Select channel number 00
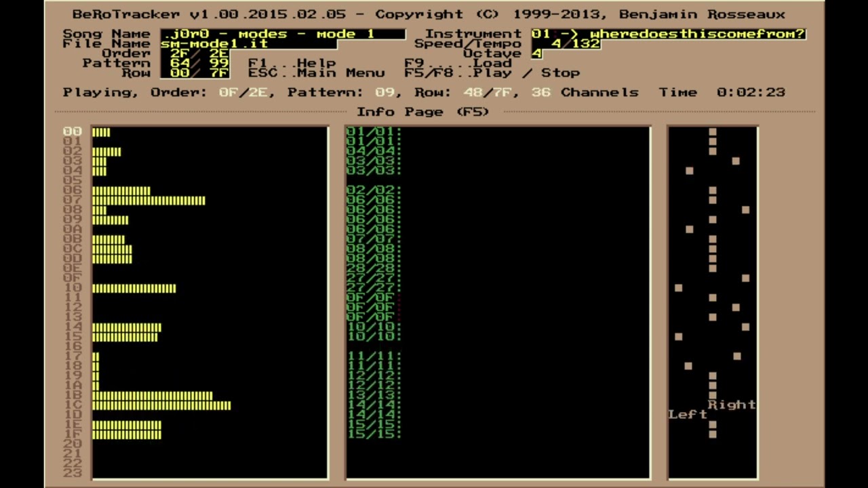This screenshot has width=868, height=488. point(73,131)
